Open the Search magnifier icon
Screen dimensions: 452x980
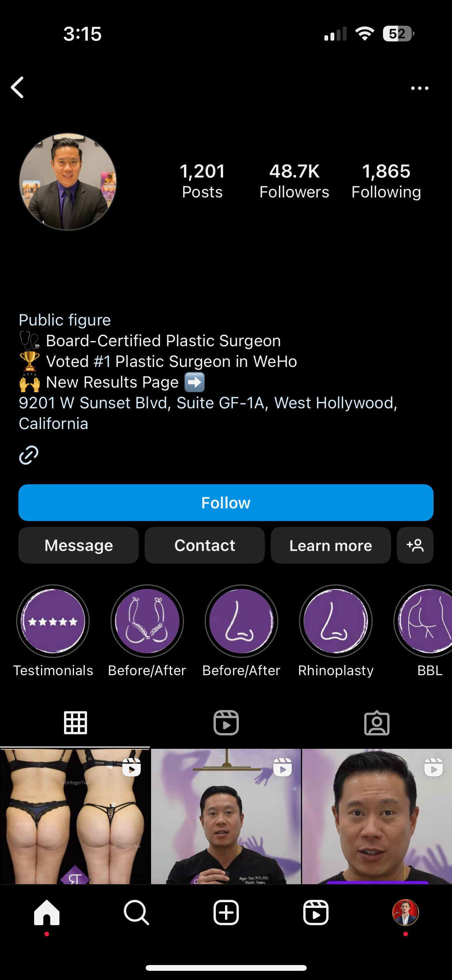click(x=136, y=913)
